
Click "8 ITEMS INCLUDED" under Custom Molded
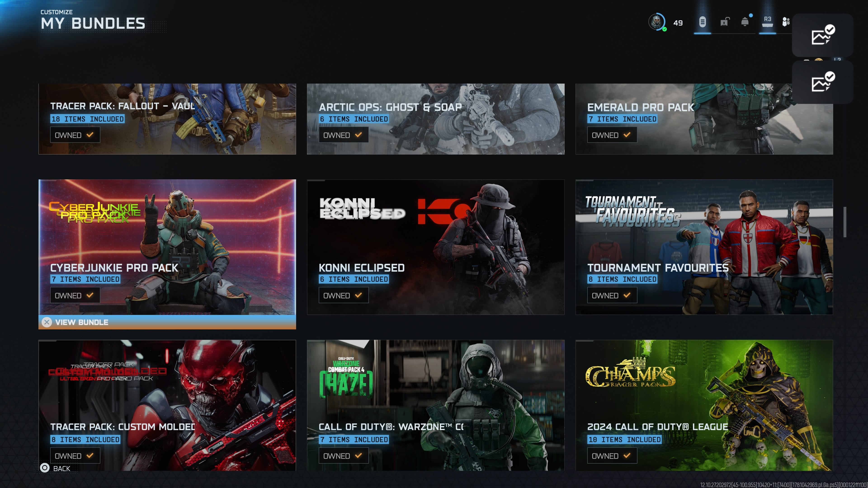[x=85, y=439]
